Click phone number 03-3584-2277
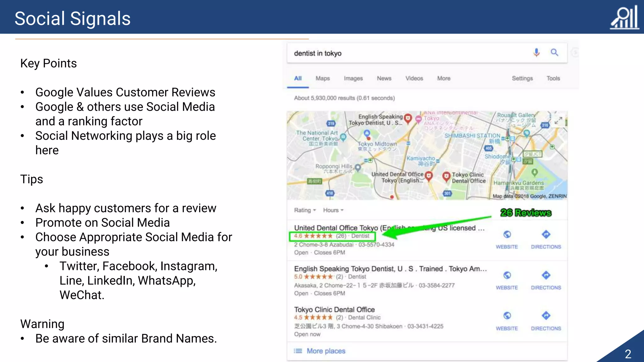644x362 pixels. click(436, 286)
